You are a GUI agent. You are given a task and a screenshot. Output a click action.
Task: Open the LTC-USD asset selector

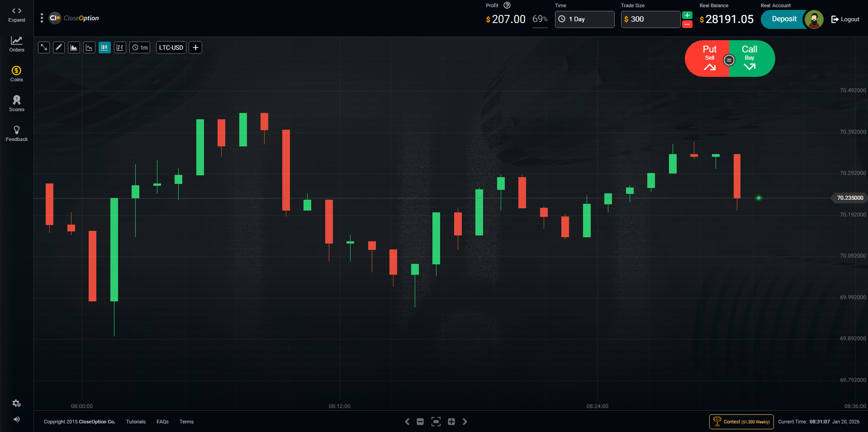coord(171,47)
